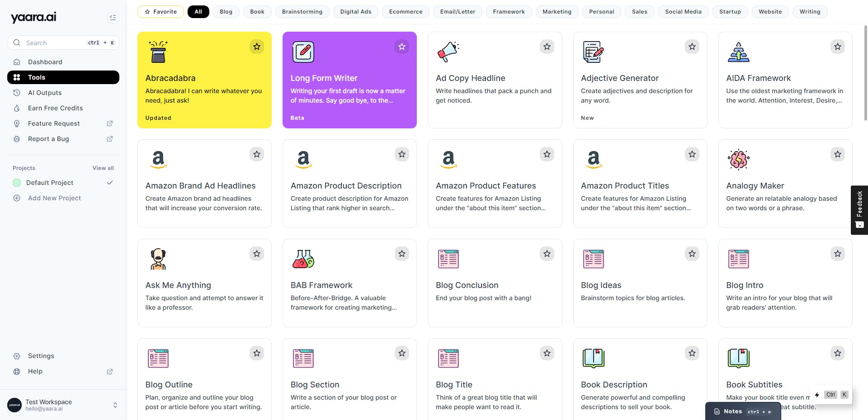
Task: Click the Book Description open book icon
Action: click(593, 358)
